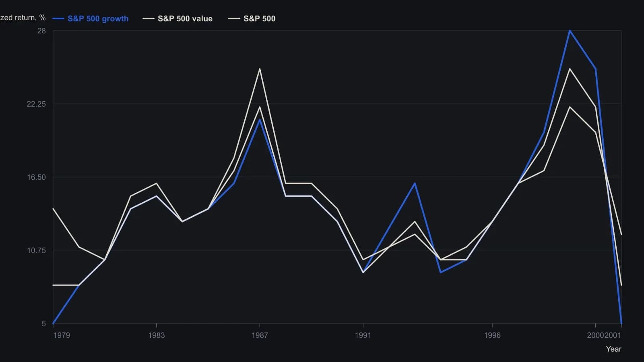Toggle the plain S&P 500 legend series

pyautogui.click(x=252, y=19)
